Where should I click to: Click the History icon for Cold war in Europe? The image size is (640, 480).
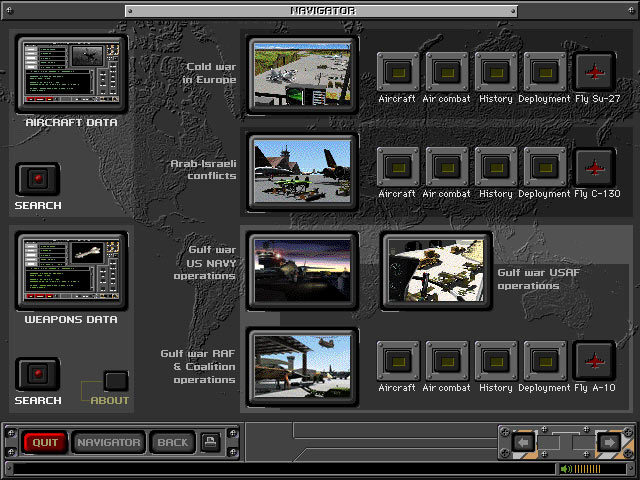(496, 72)
